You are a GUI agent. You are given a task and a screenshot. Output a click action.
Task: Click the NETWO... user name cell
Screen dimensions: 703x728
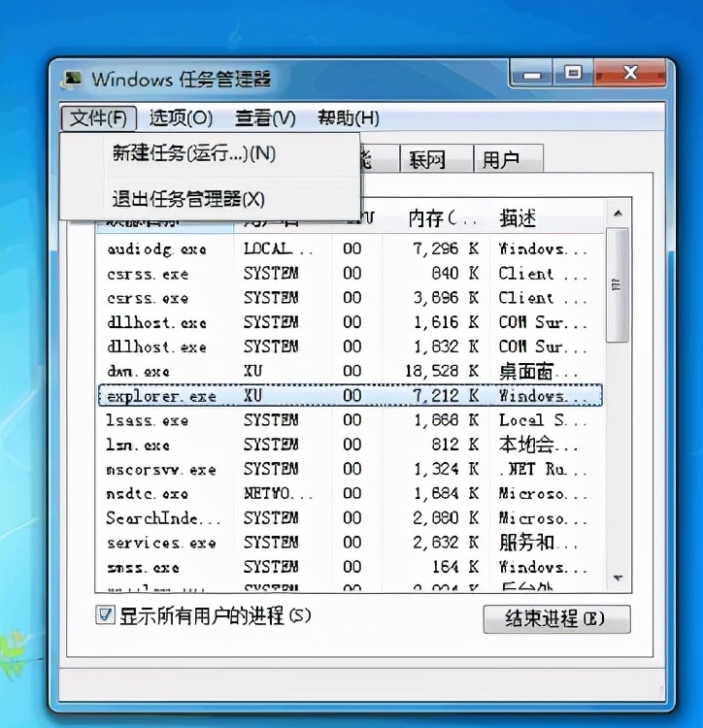278,493
